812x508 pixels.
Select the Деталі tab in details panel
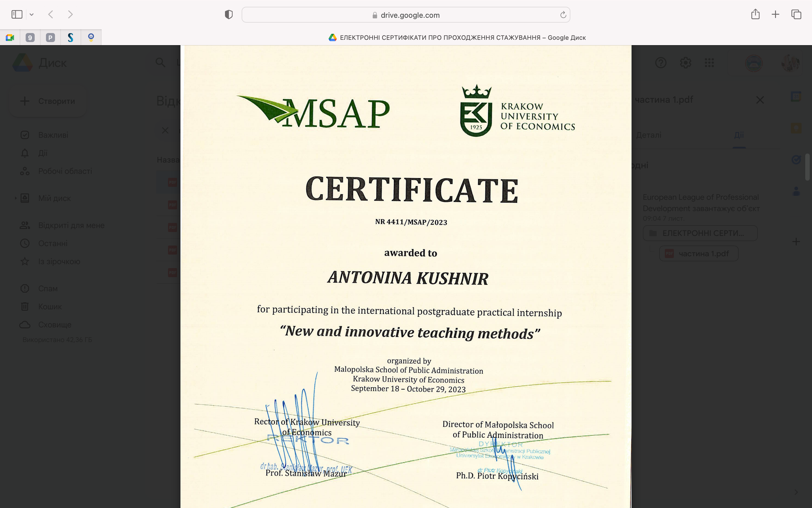click(648, 135)
